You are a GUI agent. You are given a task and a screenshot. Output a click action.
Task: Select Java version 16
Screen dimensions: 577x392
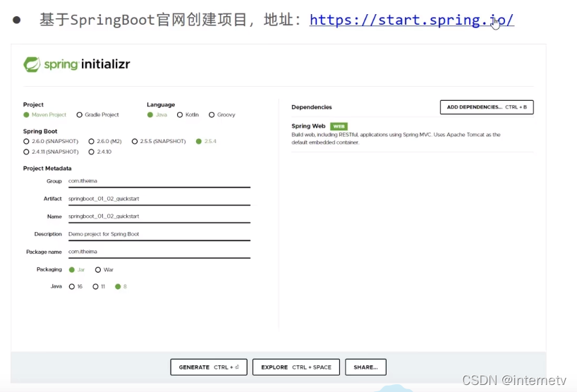click(x=75, y=286)
